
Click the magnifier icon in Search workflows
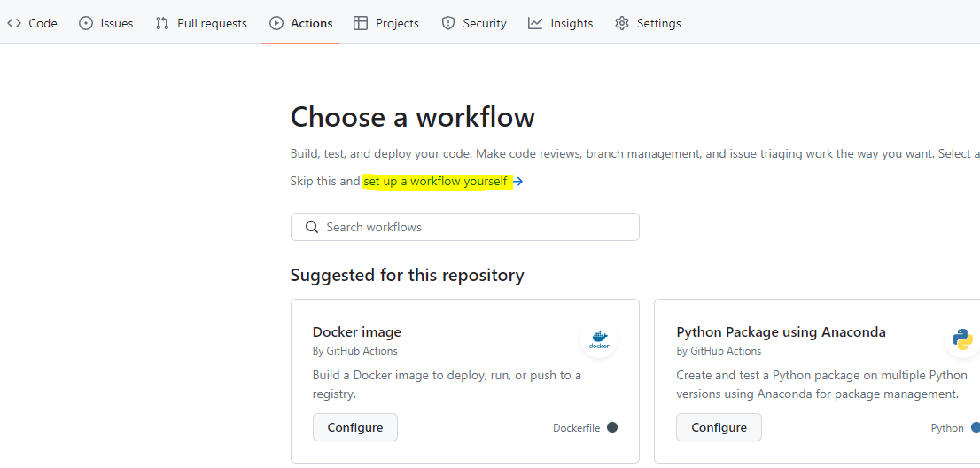click(312, 227)
